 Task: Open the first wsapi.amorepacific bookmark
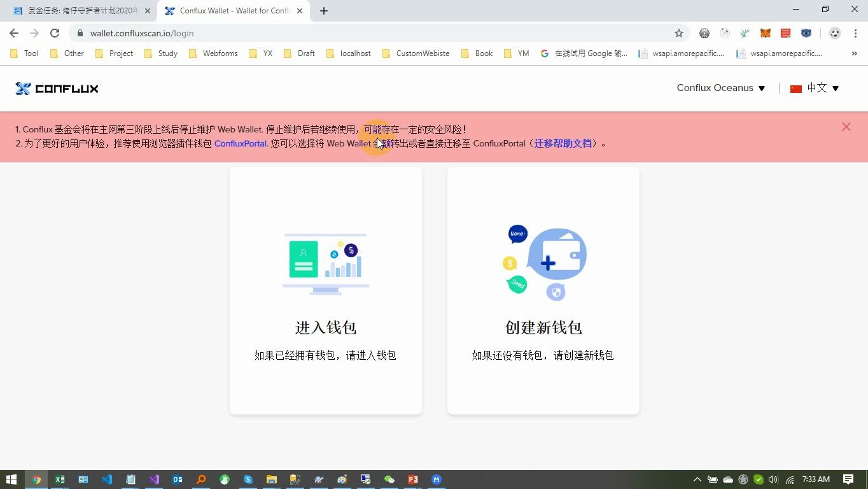(682, 53)
